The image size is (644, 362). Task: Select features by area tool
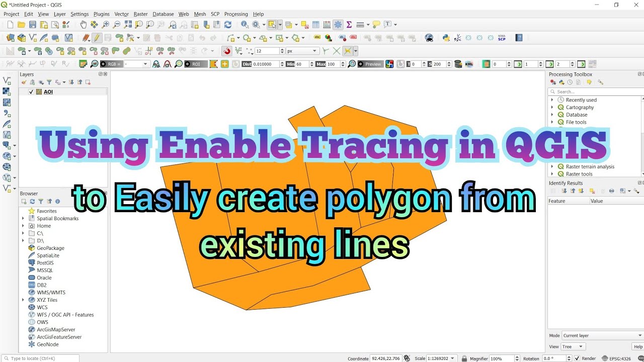(272, 25)
